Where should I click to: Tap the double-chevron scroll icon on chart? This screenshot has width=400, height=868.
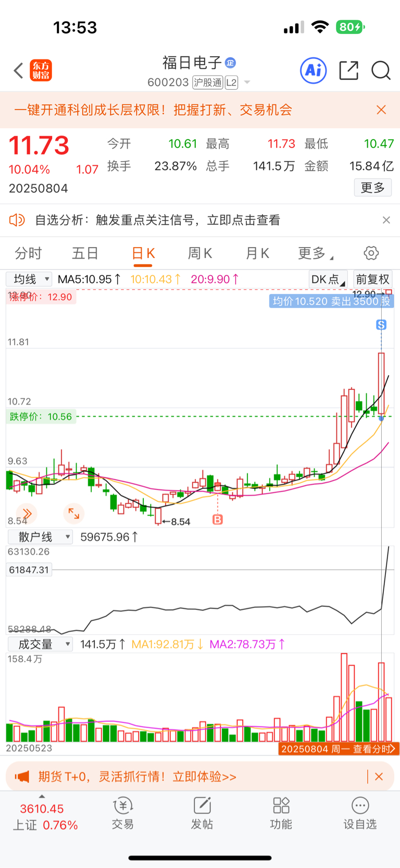(27, 514)
